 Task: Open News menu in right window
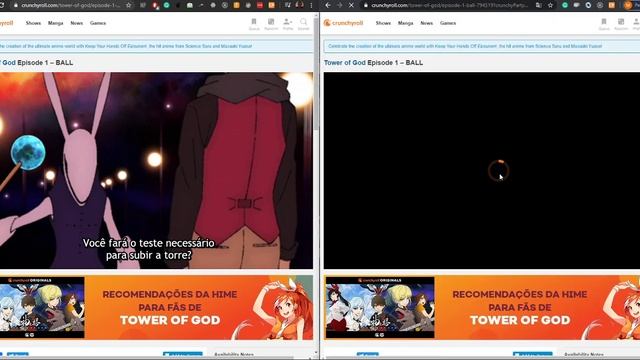pyautogui.click(x=427, y=23)
